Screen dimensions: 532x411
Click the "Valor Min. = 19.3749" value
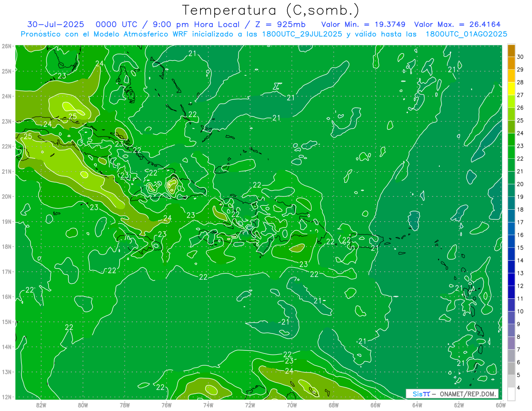(364, 24)
